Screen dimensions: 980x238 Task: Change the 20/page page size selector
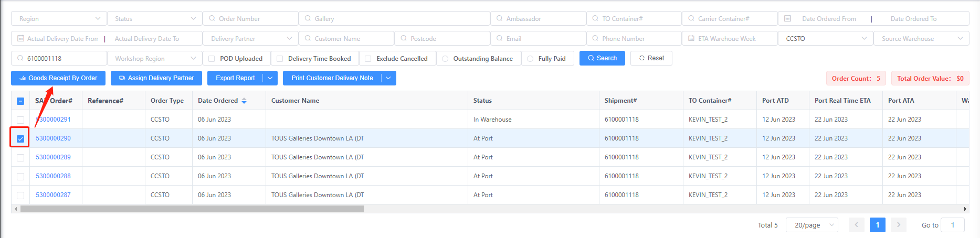812,225
